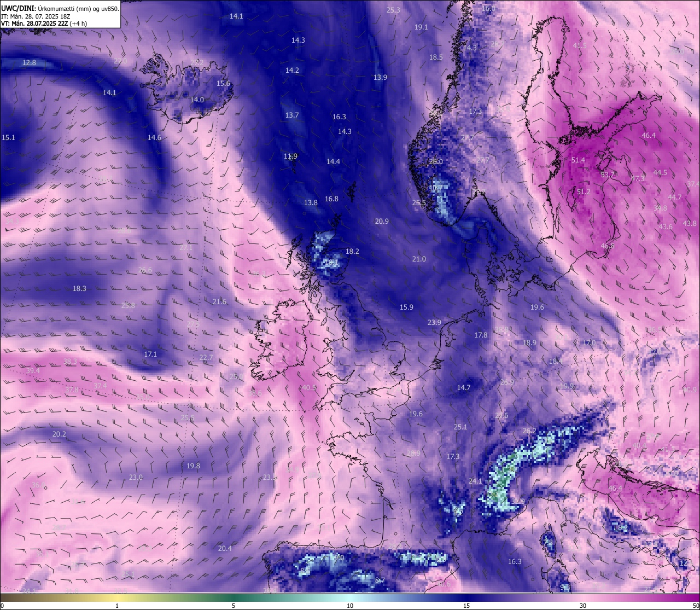Click the value 53.7 on the map
The image size is (700, 610).
point(608,175)
